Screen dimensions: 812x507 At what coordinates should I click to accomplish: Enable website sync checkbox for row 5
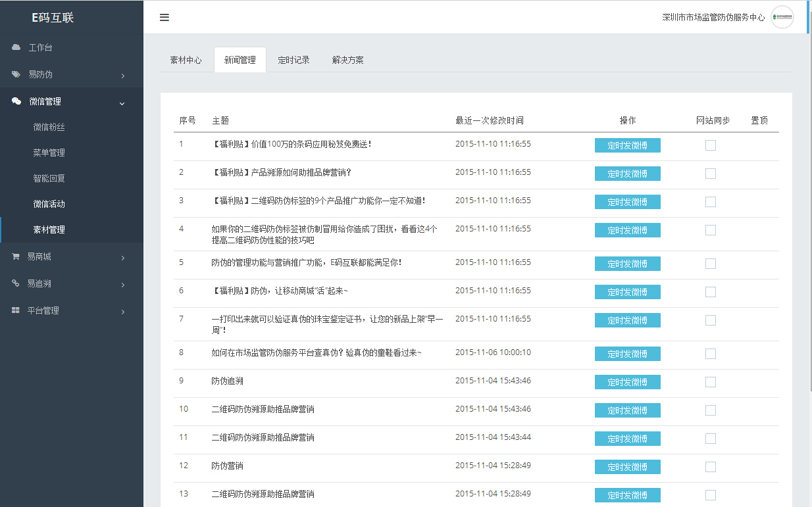(x=711, y=264)
